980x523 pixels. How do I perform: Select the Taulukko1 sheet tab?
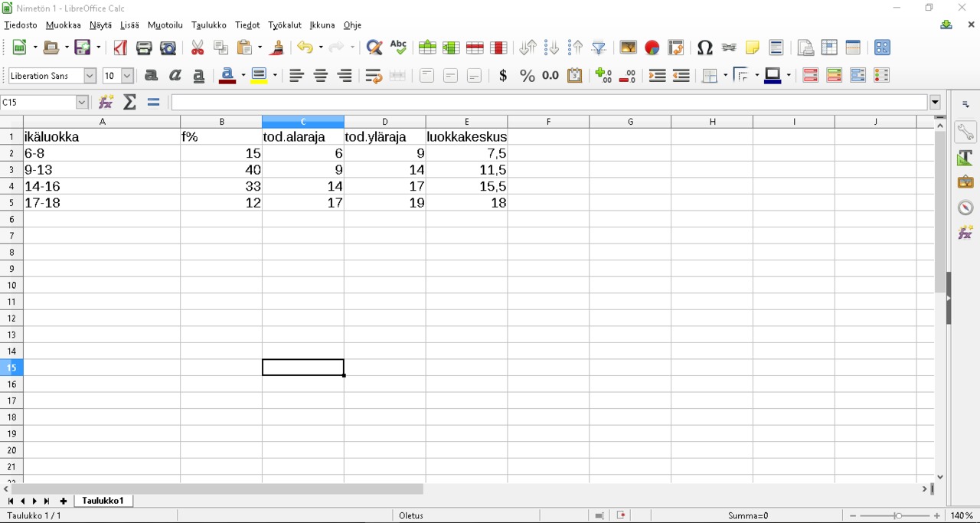(103, 501)
